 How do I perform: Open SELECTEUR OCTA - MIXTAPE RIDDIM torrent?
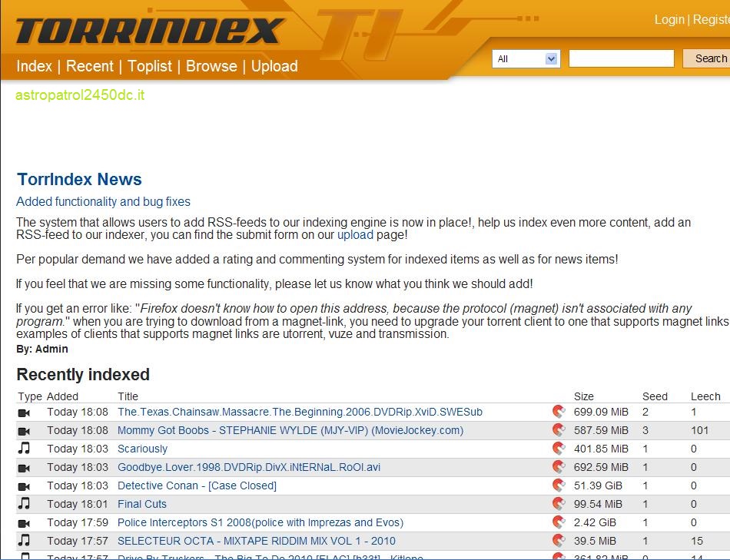tap(257, 541)
